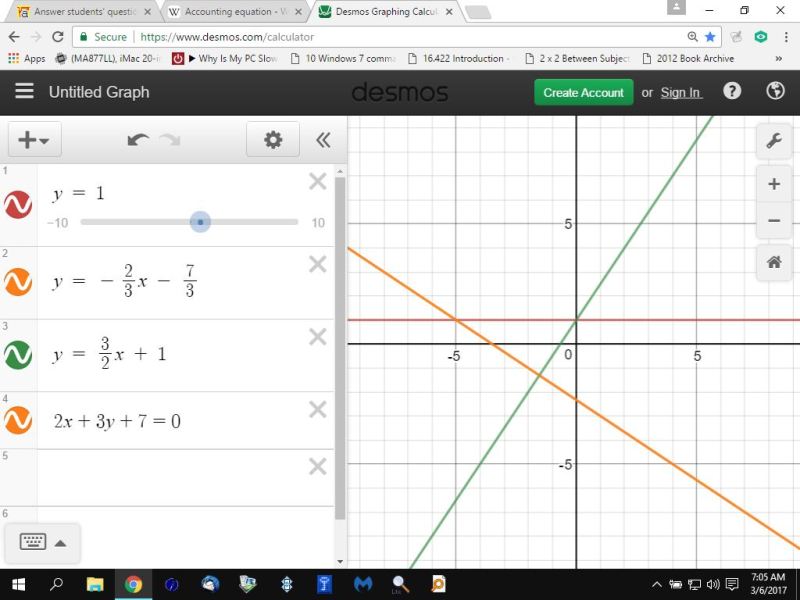Open the Add Item plus dropdown
Screen dimensions: 800x600
point(34,139)
